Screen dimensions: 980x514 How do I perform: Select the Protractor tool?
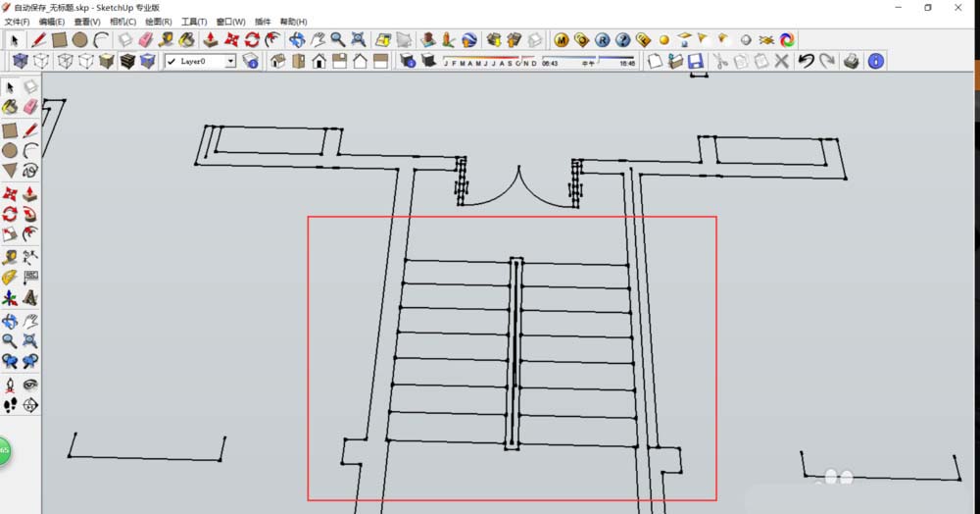(10, 277)
